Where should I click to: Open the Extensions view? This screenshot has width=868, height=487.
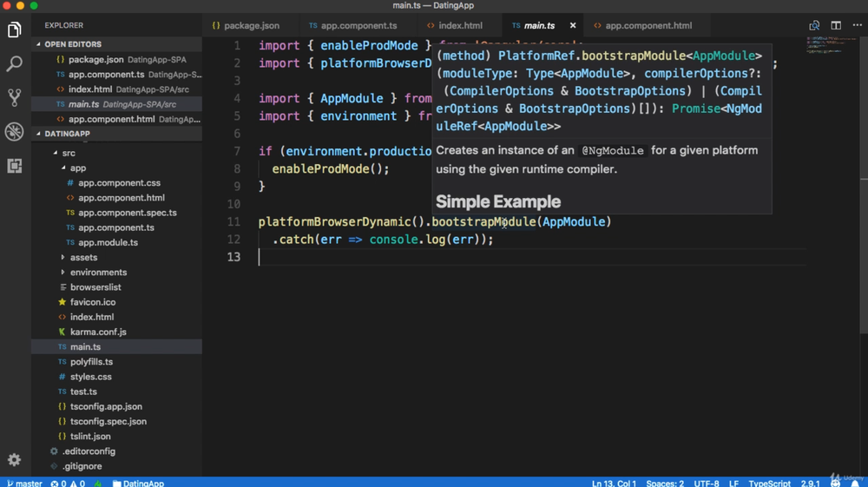click(x=14, y=165)
